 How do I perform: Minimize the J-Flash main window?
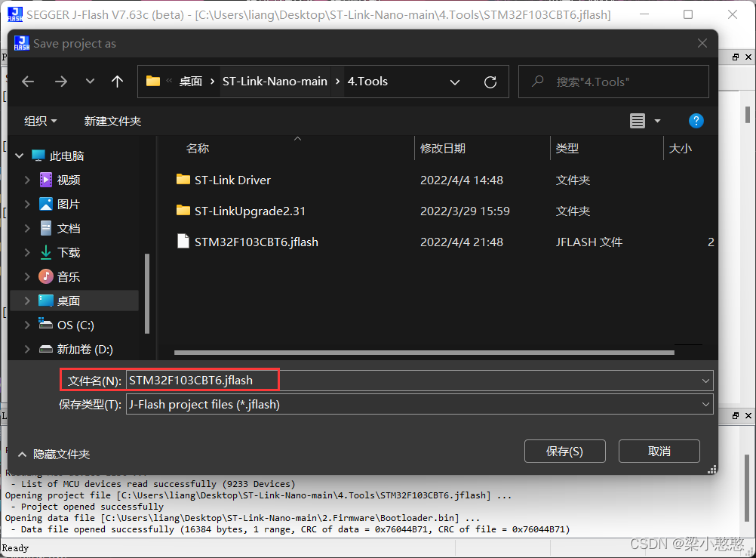click(644, 14)
